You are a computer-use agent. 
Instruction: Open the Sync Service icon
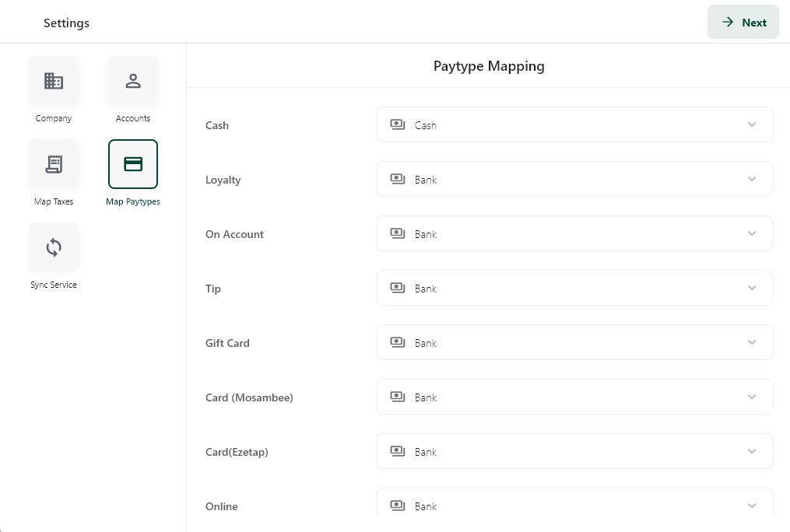coord(54,248)
